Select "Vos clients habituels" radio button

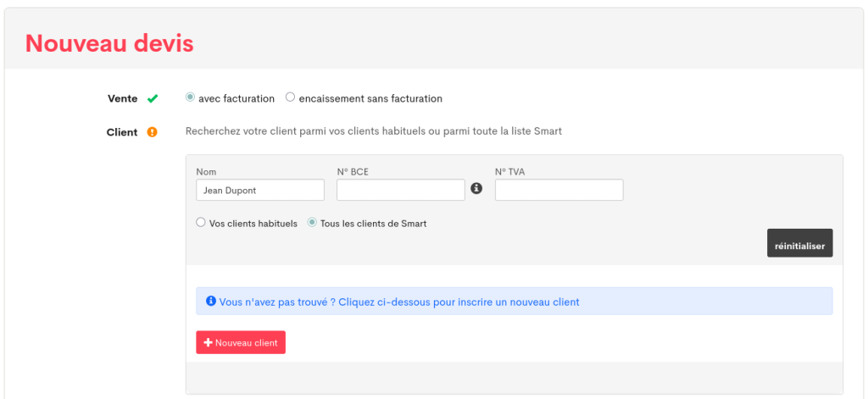pos(201,223)
